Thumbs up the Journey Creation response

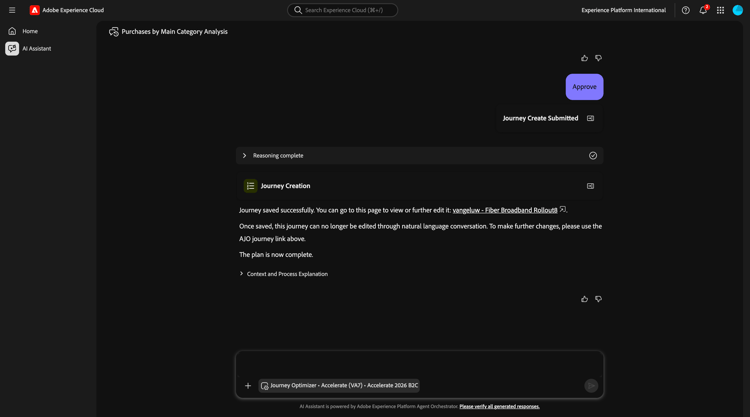point(585,299)
